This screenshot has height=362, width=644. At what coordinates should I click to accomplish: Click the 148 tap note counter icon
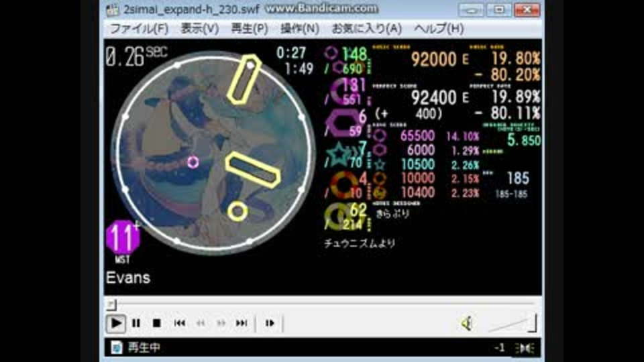331,53
